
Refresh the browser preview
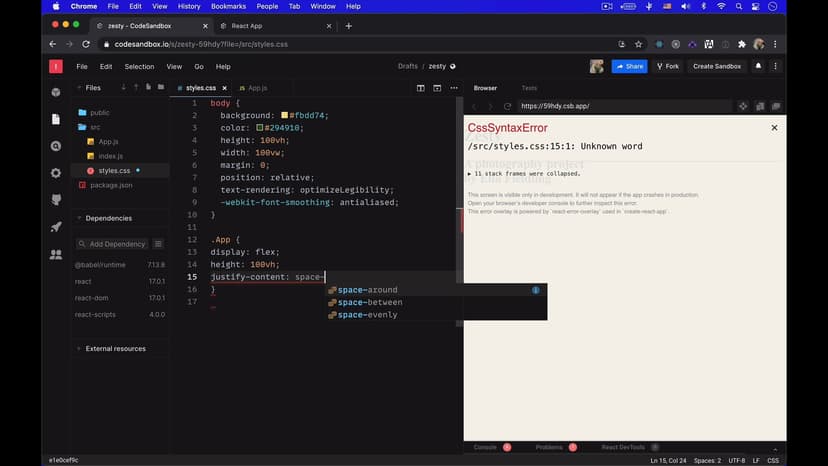(x=508, y=106)
